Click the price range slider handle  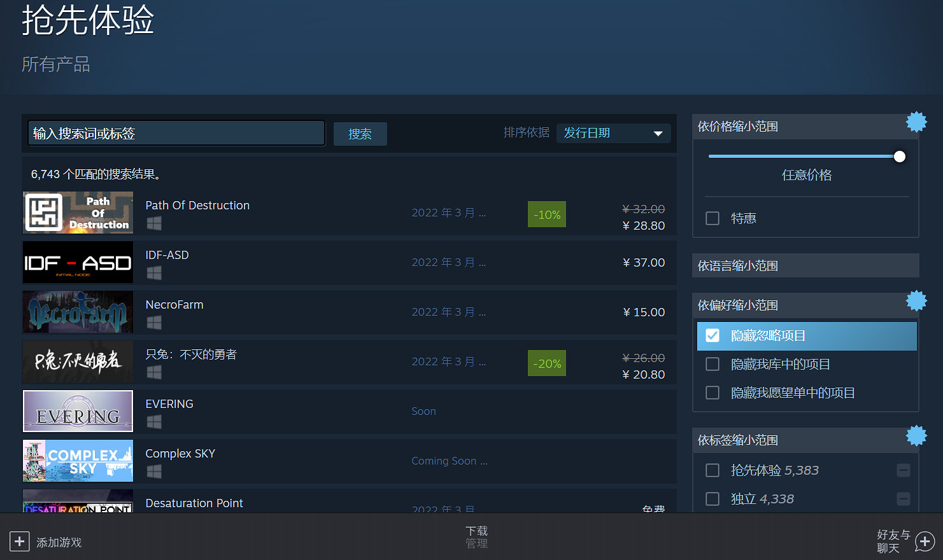click(899, 157)
